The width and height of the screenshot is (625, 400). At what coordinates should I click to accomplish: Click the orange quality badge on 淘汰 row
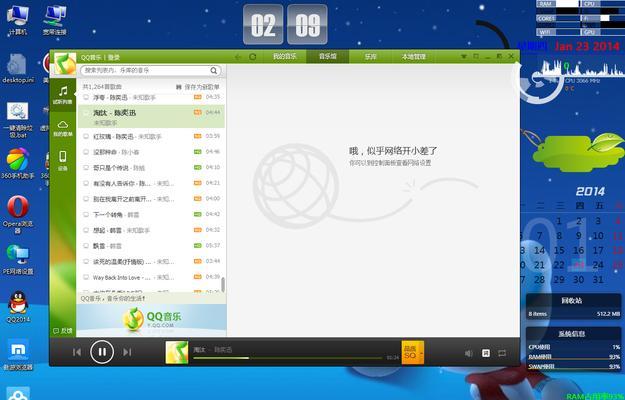pos(198,112)
